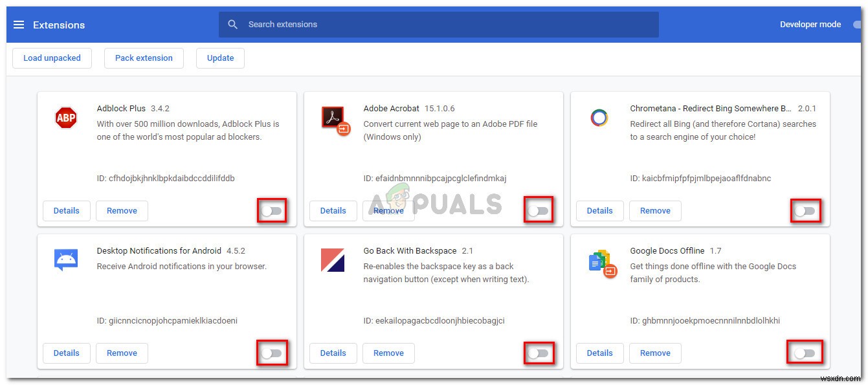Click the Adblock Plus ABP icon
Image resolution: width=868 pixels, height=385 pixels.
pyautogui.click(x=65, y=117)
